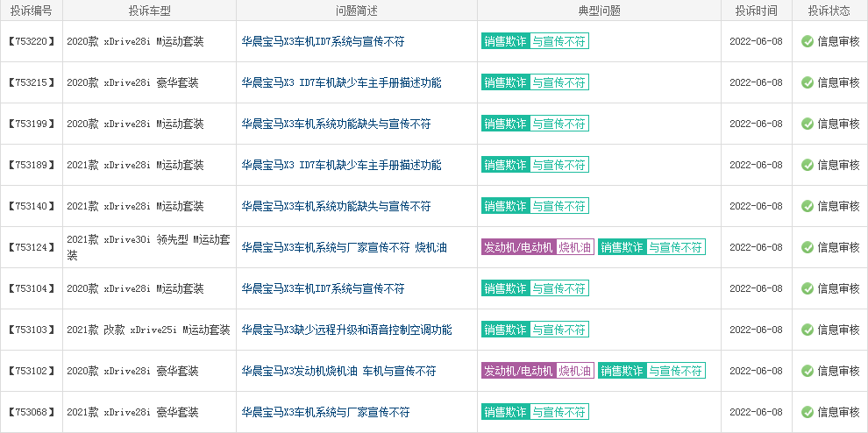Click 与宣传不符 tag in row 753068
This screenshot has width=868, height=433.
coord(559,411)
